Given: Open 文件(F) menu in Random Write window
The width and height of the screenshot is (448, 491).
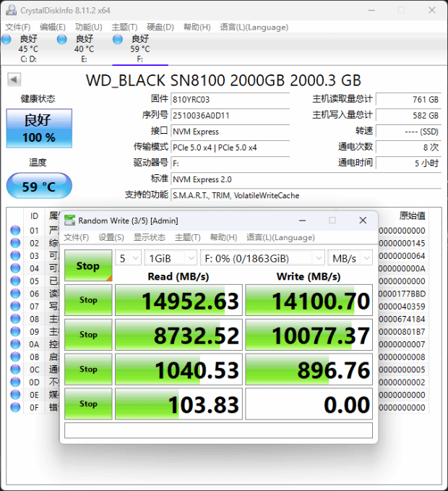Looking at the screenshot, I should point(77,237).
